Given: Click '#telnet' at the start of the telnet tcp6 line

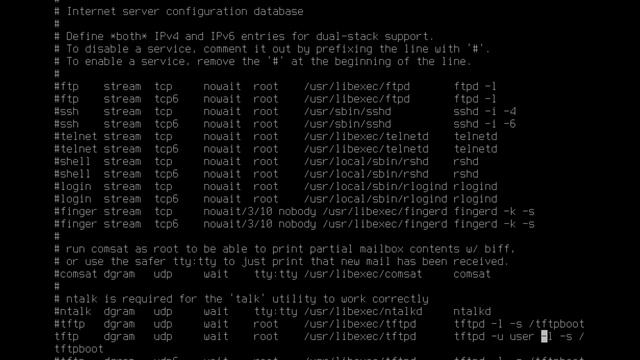Looking at the screenshot, I should 76,149.
